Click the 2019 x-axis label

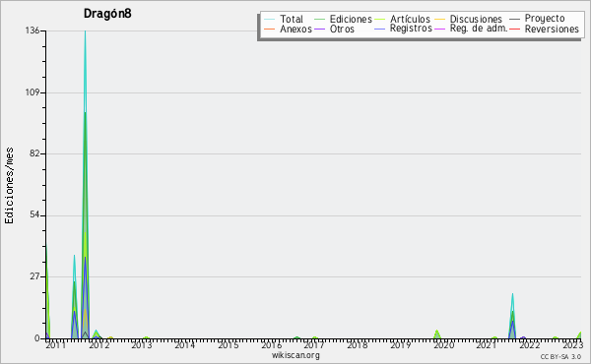coord(400,344)
